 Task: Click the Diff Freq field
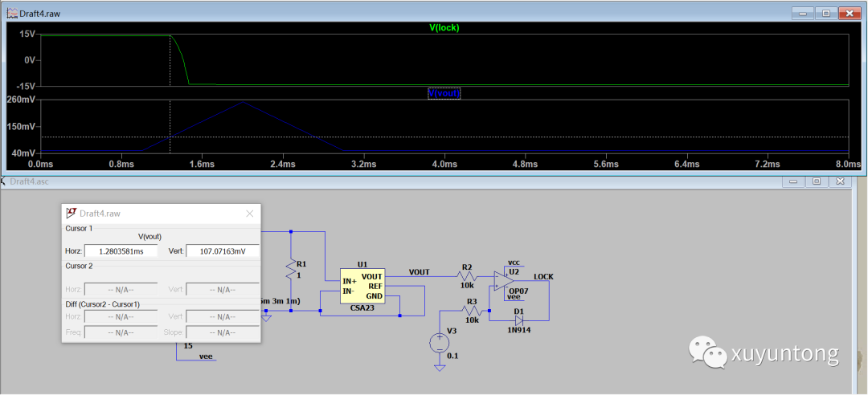point(121,332)
